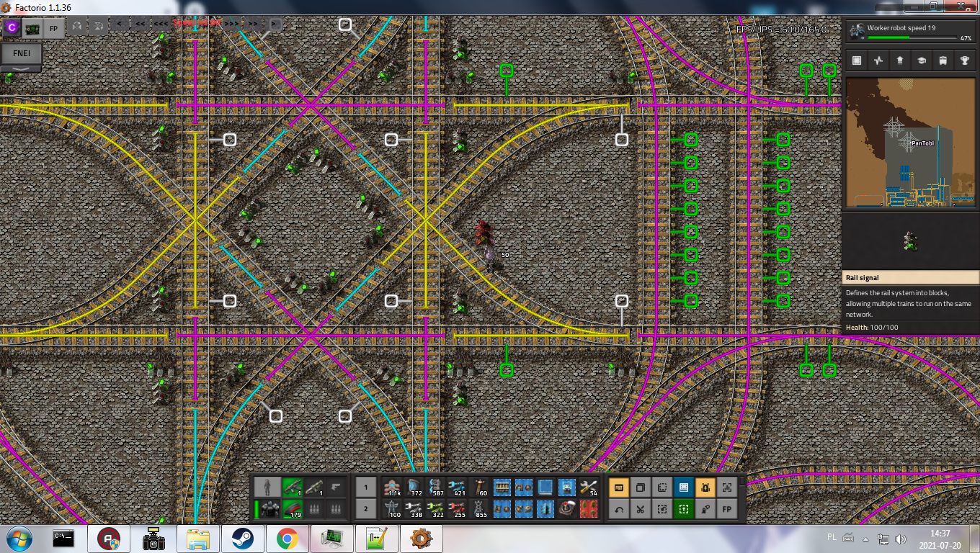Image resolution: width=980 pixels, height=553 pixels.
Task: Open the green circuit board mod button
Action: pos(32,28)
